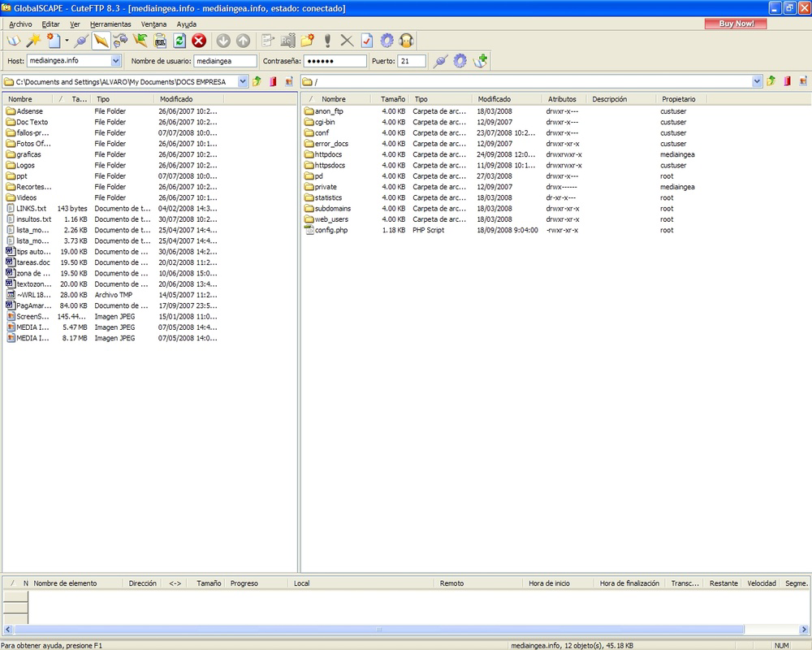Go up one folder in the local pane
Viewport: 812px width, 650px height.
tap(257, 81)
